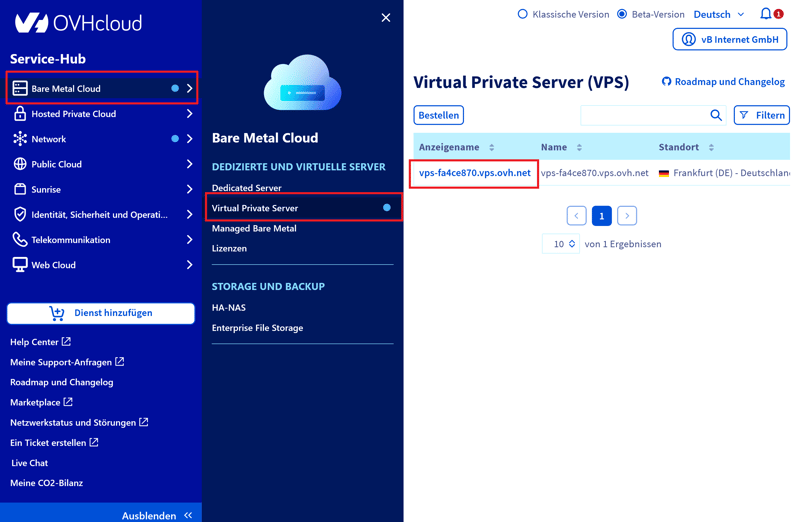Click the search magnifier icon

[x=716, y=115]
